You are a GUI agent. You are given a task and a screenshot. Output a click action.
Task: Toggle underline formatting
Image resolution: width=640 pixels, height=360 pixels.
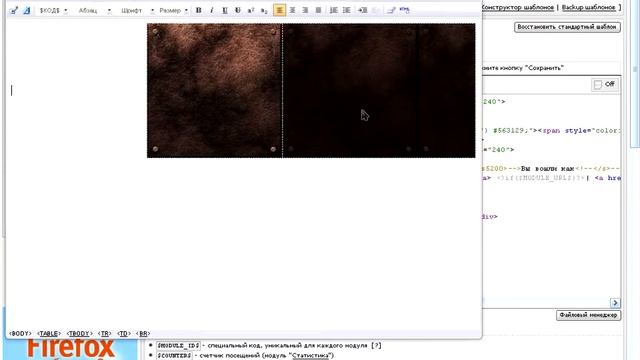click(224, 10)
